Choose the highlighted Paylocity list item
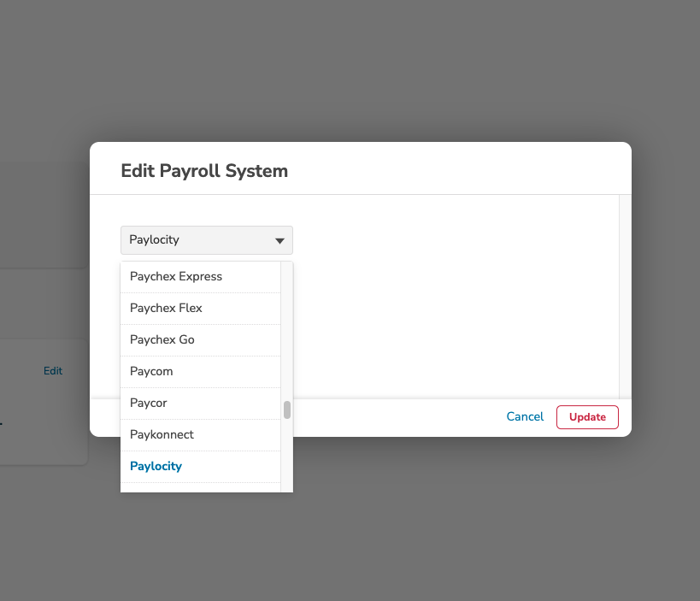This screenshot has width=700, height=601. (x=201, y=467)
